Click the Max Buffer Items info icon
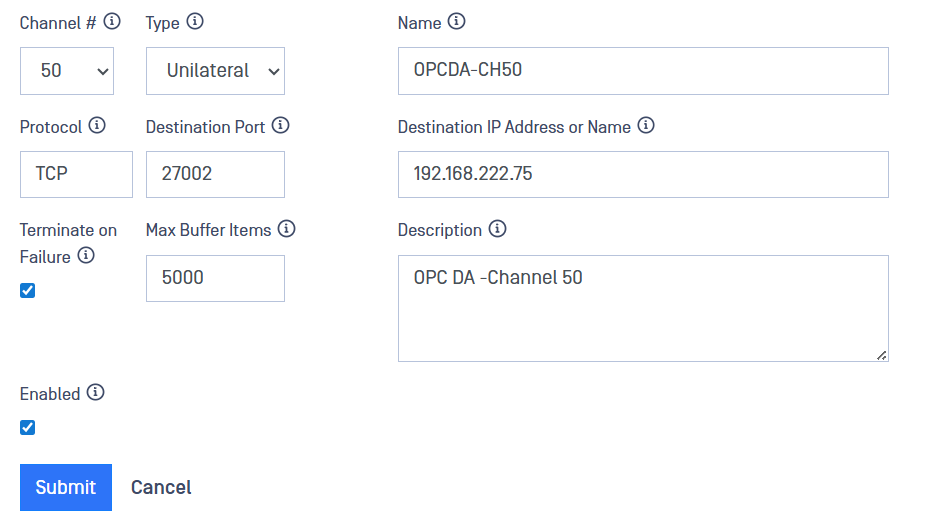927x522 pixels. [x=287, y=229]
